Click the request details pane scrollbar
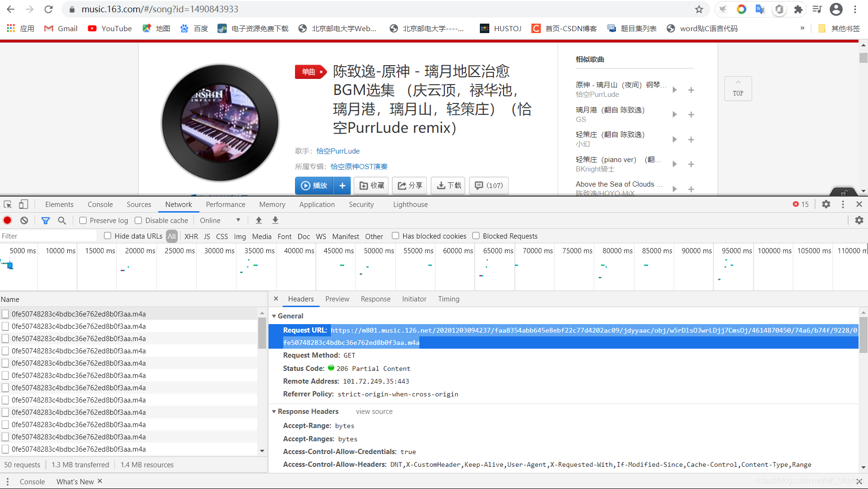The image size is (868, 489). pos(863,335)
